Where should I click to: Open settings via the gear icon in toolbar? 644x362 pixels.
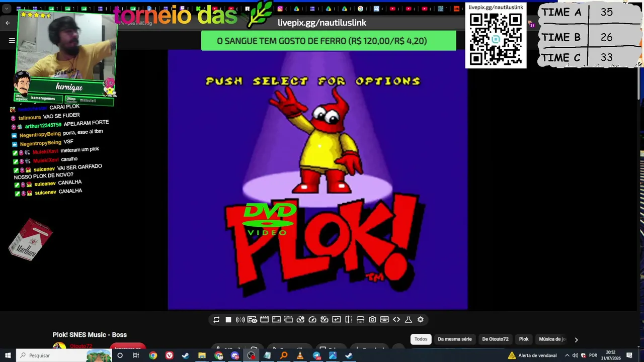(421, 320)
